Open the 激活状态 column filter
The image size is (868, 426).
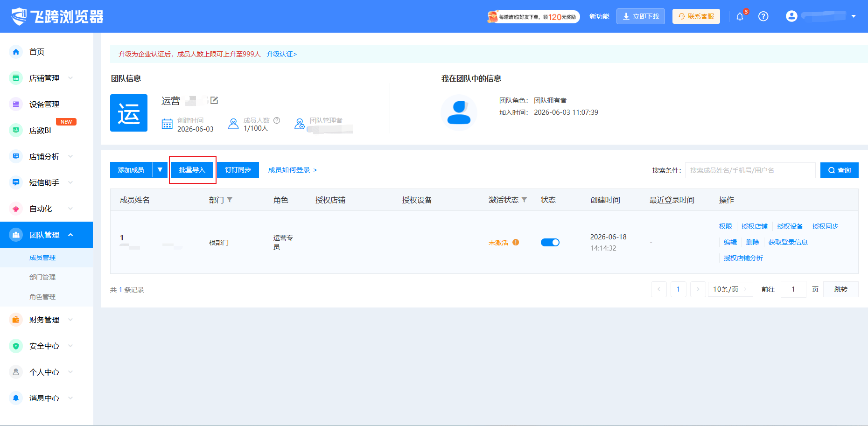pos(524,200)
